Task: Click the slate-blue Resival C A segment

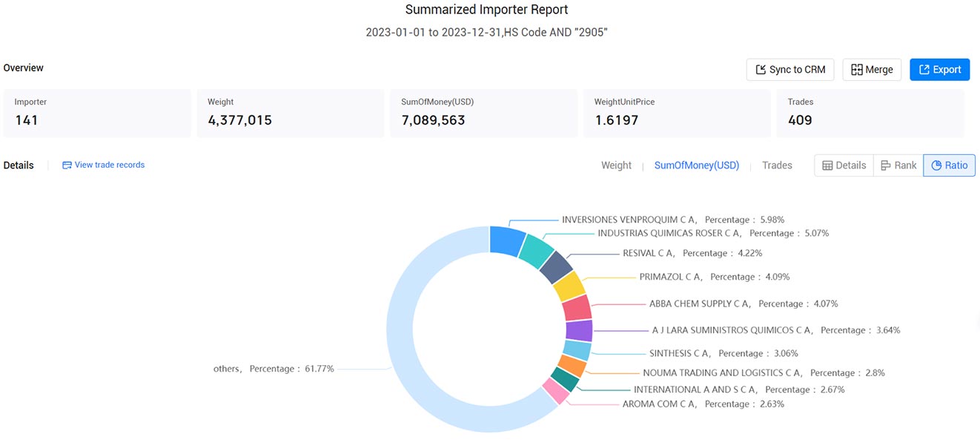Action: pos(555,268)
